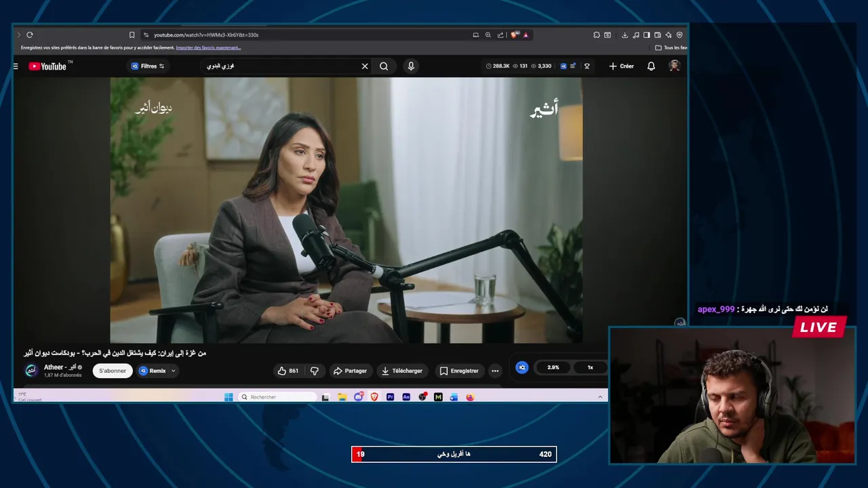
Task: Subscribe using the S'abonner button
Action: pos(113,371)
